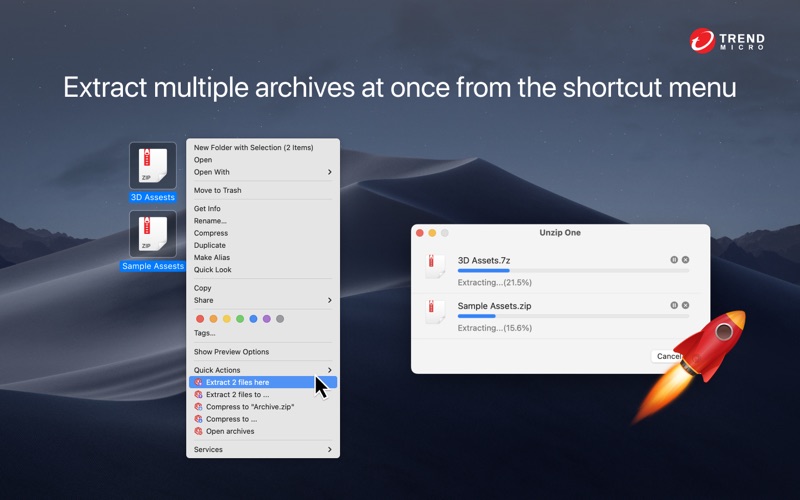The width and height of the screenshot is (800, 500).
Task: Click the 3D Assests file label
Action: 153,197
